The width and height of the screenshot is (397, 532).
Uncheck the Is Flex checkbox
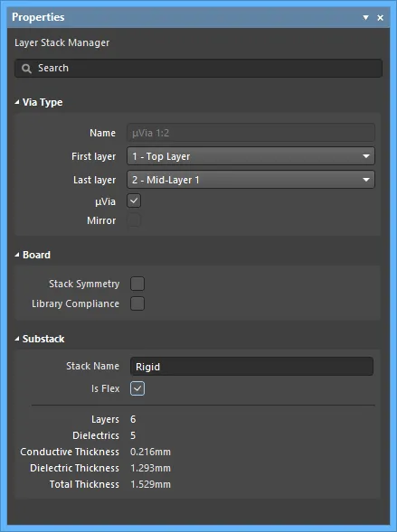click(x=137, y=388)
